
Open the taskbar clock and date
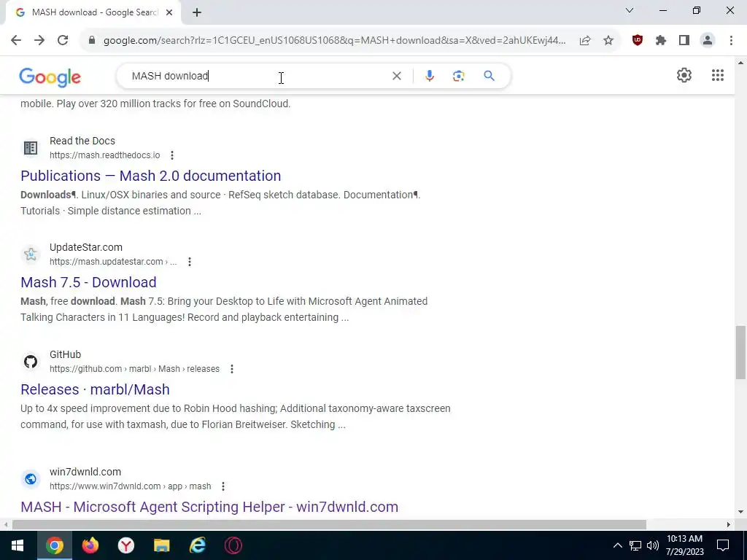click(684, 545)
